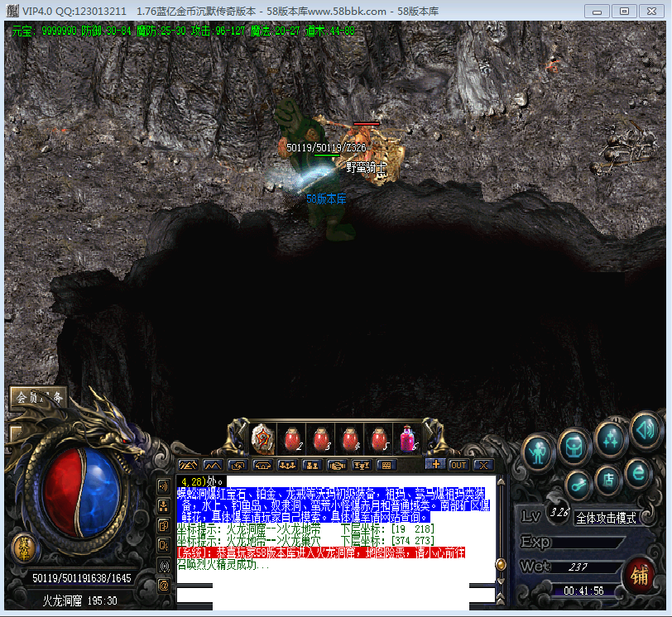Viewport: 672px width, 617px height.
Task: Expand chat window with double-up arrows
Action: coord(501,599)
